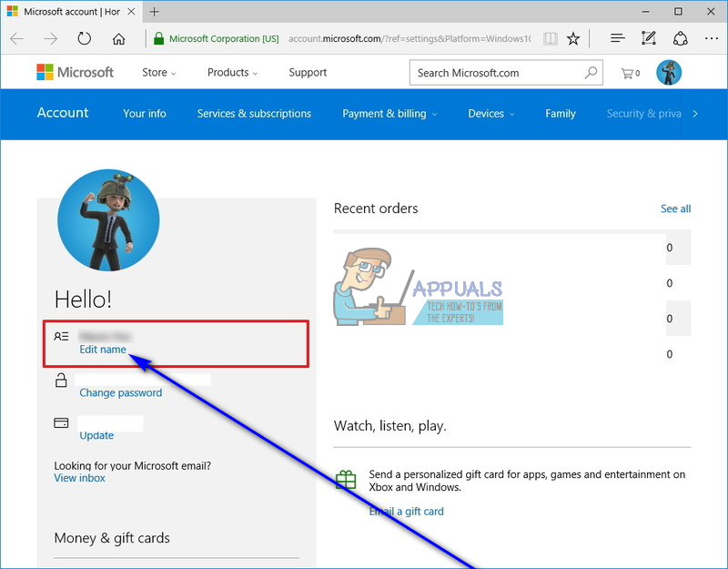Make a web note pen icon
728x569 pixels.
[649, 38]
